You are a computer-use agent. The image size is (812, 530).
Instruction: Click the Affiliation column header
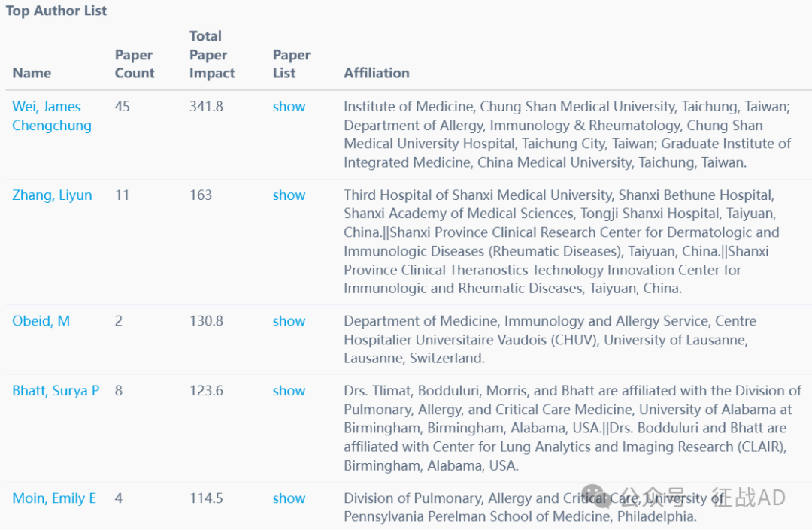377,73
